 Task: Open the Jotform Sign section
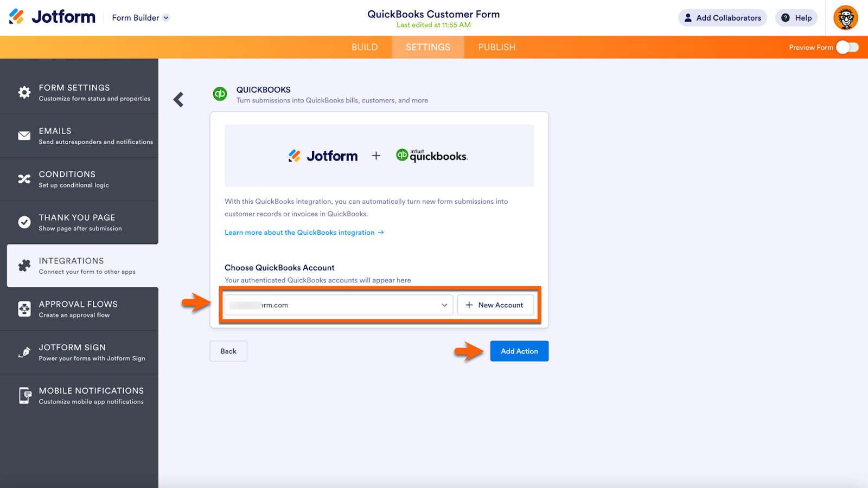click(79, 352)
